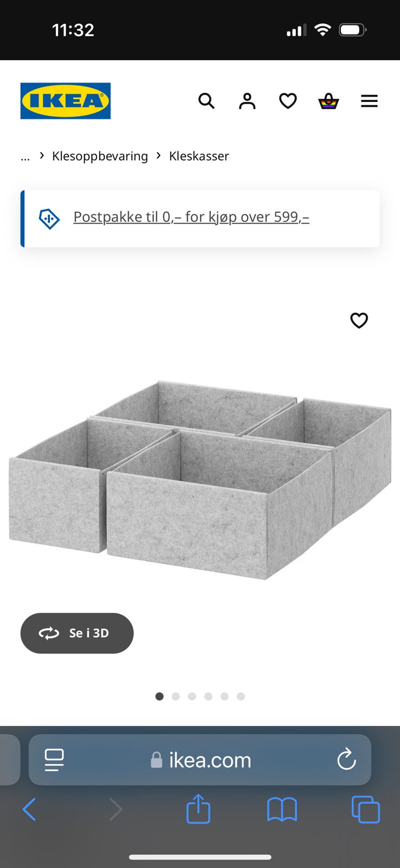Screen dimensions: 400x868
Task: Open Safari bookmarks book icon
Action: click(x=282, y=809)
